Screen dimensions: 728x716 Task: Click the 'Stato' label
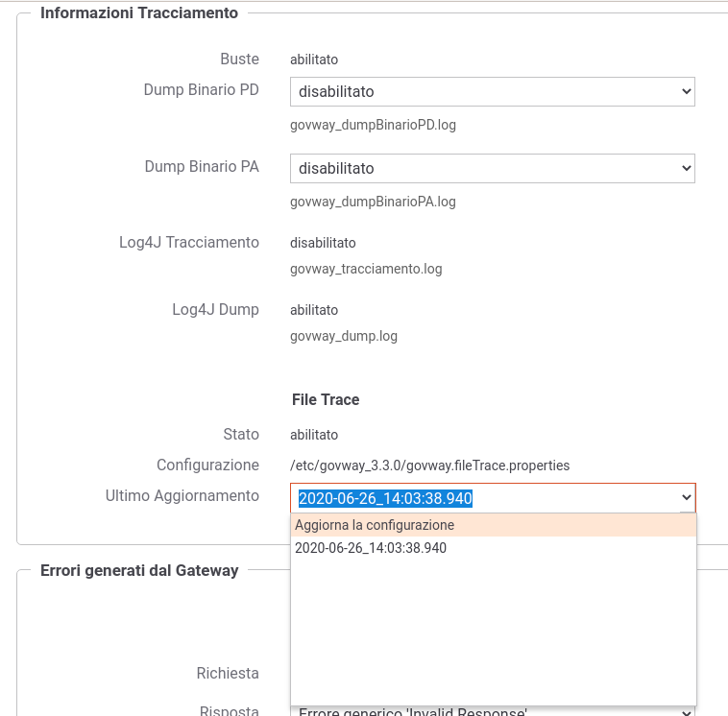tap(241, 434)
